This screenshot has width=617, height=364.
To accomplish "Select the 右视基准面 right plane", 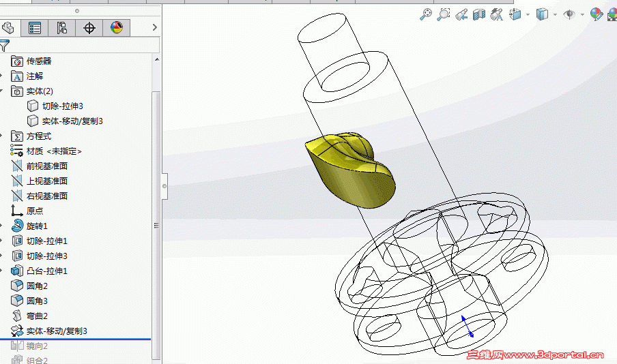I will point(40,196).
